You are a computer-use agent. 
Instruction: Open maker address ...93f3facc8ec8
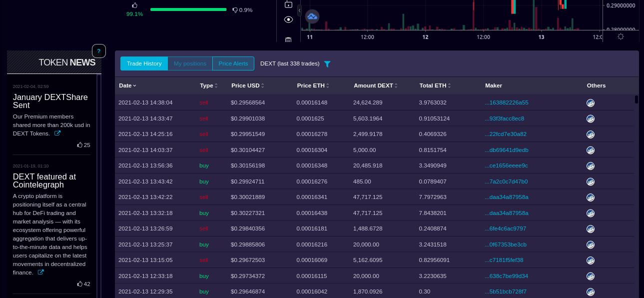point(505,118)
